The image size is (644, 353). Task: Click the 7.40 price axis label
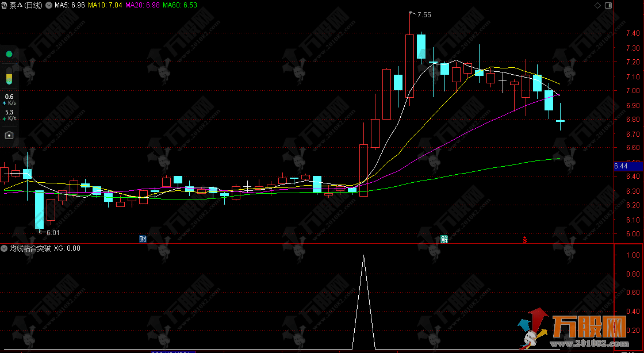632,33
